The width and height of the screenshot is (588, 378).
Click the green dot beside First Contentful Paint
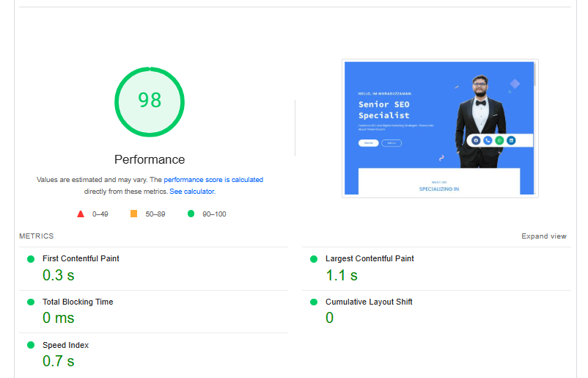[x=31, y=259]
